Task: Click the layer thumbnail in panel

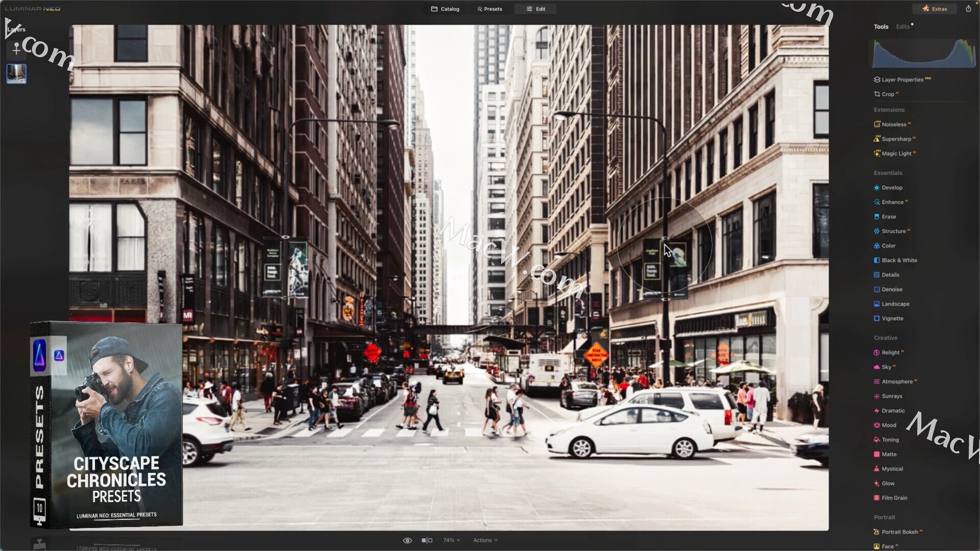Action: pyautogui.click(x=16, y=73)
